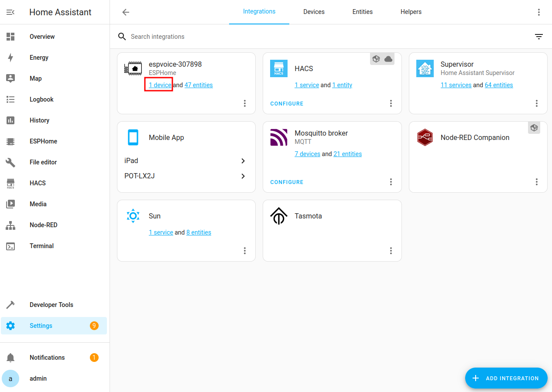Click the 'Home Assistant' sidebar title
This screenshot has height=392, width=552.
coord(60,12)
